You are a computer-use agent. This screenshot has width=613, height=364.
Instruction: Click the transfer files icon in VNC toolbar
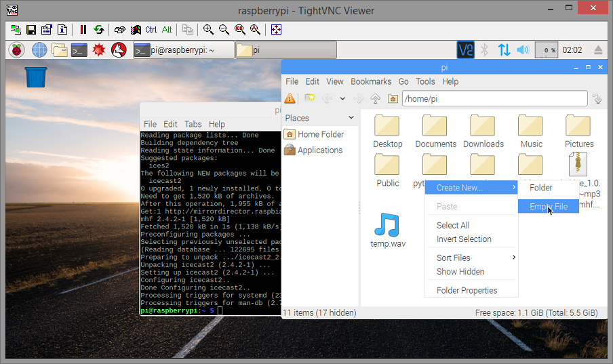(188, 30)
